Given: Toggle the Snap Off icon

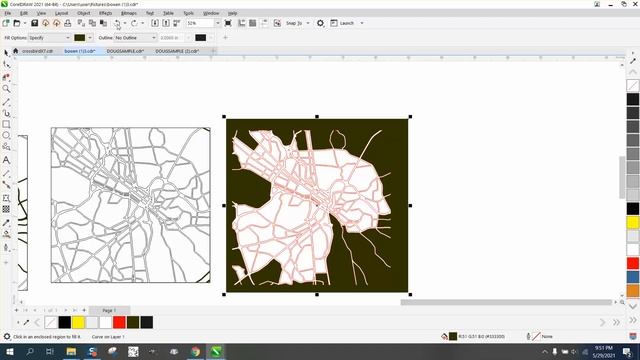Looking at the screenshot, I should click(277, 23).
